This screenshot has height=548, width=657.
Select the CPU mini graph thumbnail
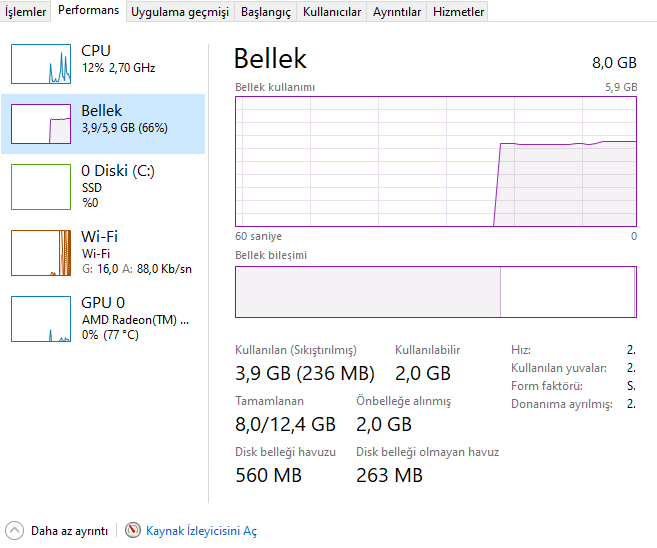click(41, 63)
